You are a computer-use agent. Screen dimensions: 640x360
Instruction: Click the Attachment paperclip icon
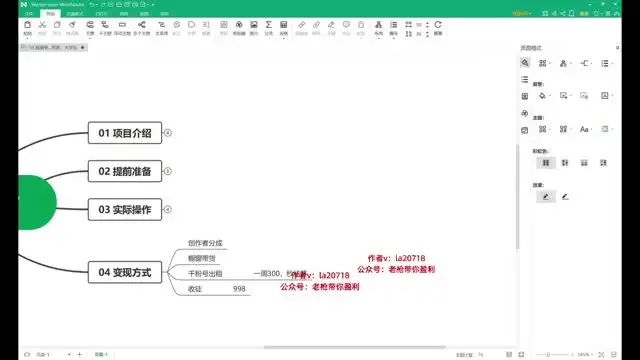pos(316,25)
